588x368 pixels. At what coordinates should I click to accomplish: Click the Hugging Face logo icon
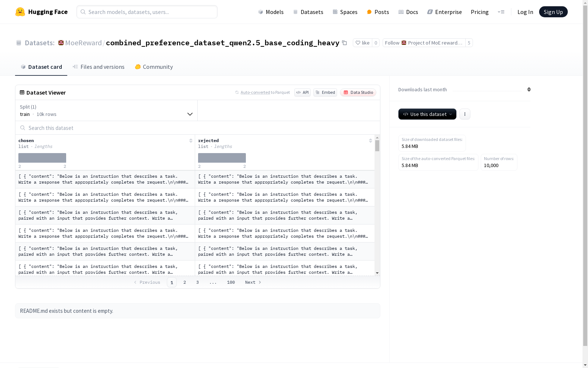click(20, 12)
